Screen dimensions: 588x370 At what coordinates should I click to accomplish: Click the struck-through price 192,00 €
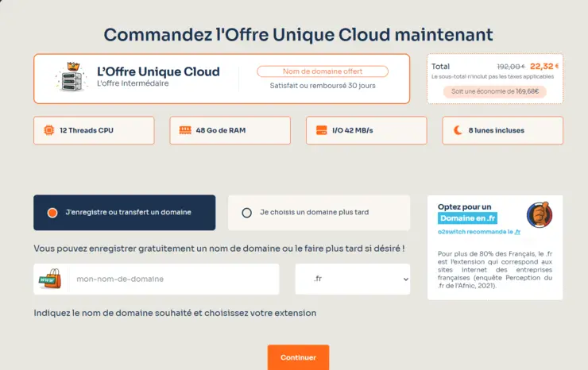(511, 67)
